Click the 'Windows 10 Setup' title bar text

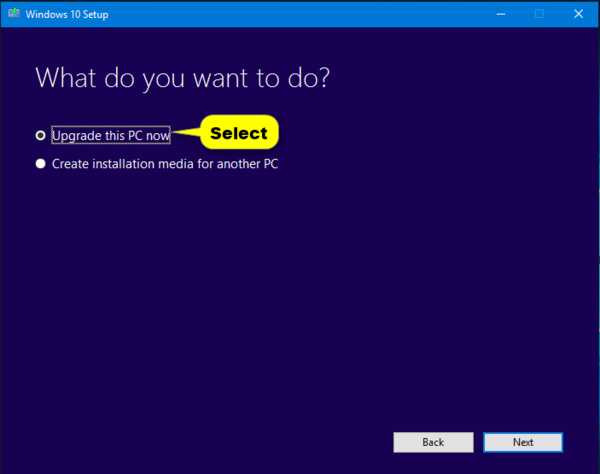click(67, 14)
